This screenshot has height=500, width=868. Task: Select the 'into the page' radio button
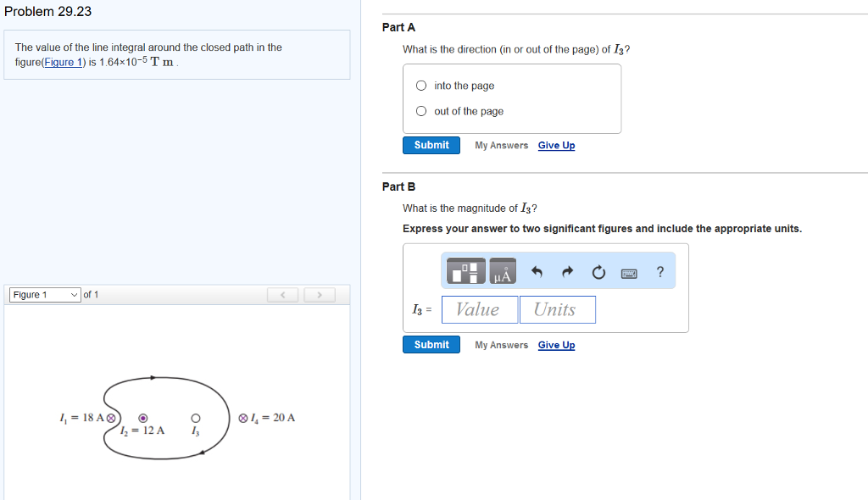point(420,85)
